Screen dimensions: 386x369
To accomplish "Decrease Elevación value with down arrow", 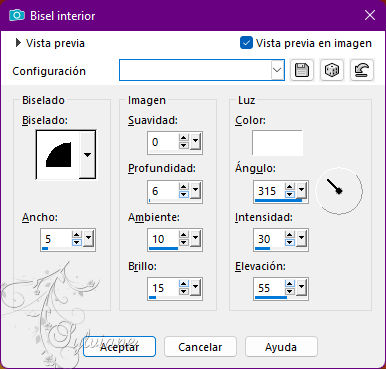I will 290,292.
